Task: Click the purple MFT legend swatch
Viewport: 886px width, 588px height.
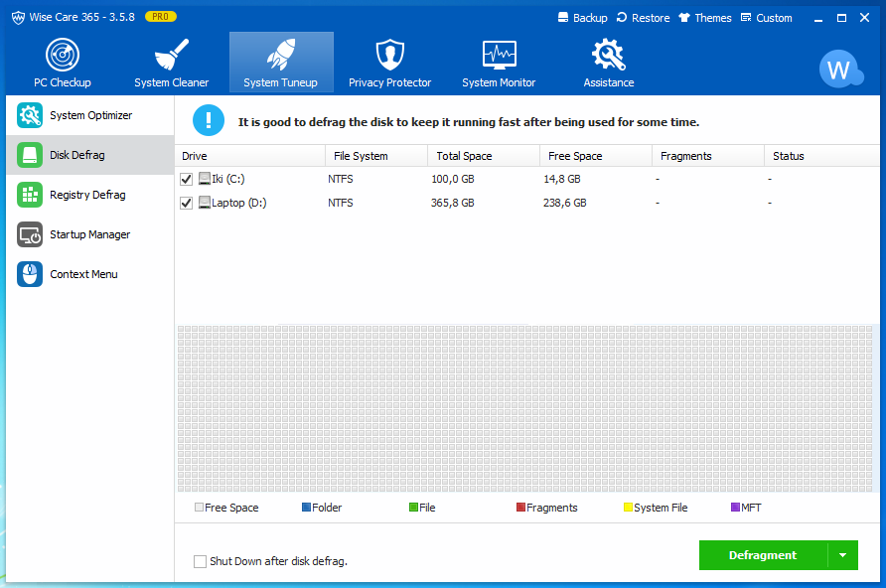Action: pos(735,508)
